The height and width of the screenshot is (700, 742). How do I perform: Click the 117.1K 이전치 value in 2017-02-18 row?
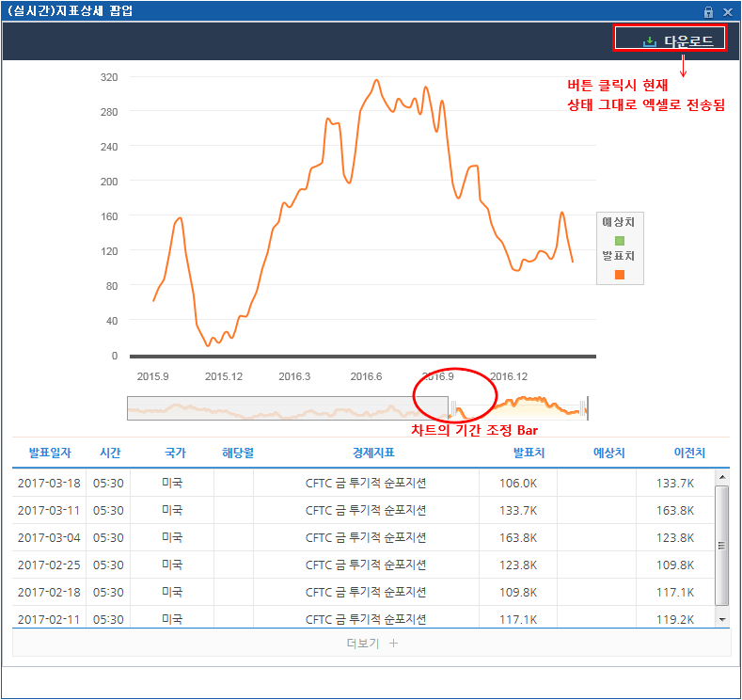(675, 593)
